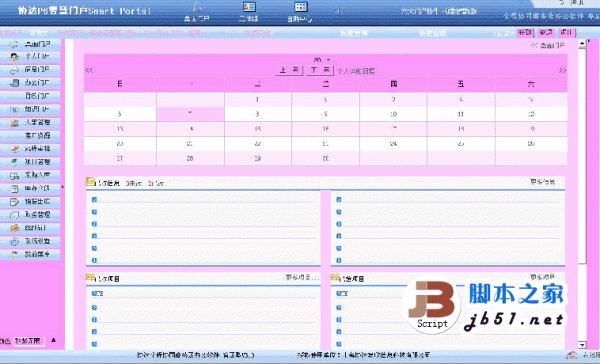600x364 pixels.
Task: Click the 四 weekday column header
Action: point(393,84)
